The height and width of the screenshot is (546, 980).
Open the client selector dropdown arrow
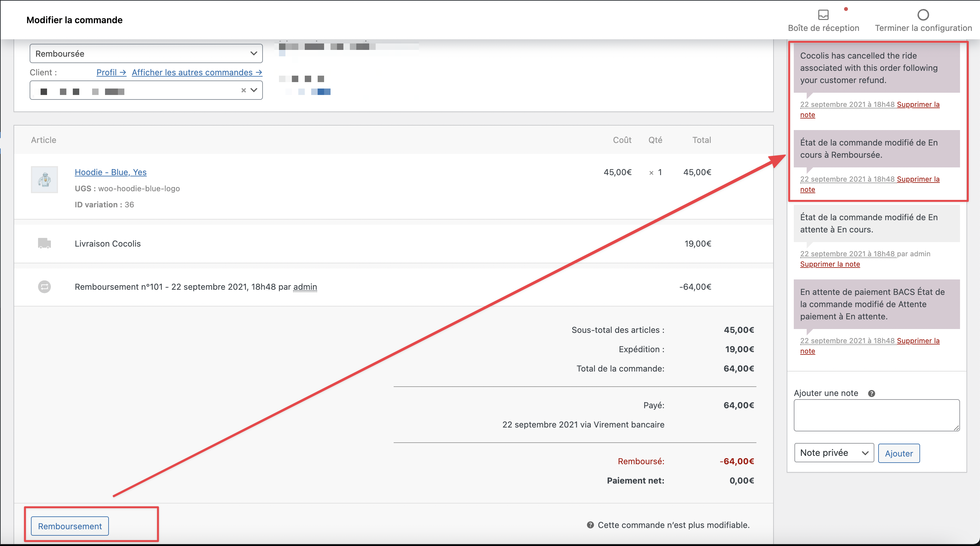[254, 90]
